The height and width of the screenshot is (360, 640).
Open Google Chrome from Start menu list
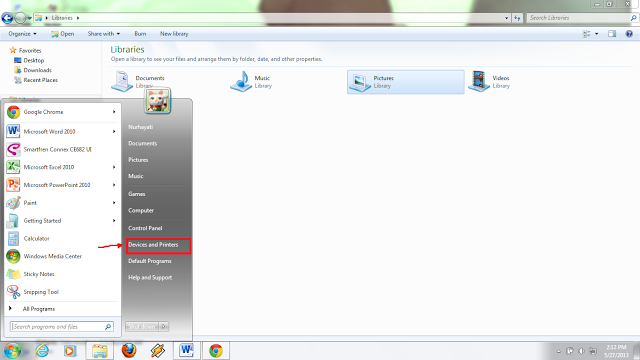point(61,112)
